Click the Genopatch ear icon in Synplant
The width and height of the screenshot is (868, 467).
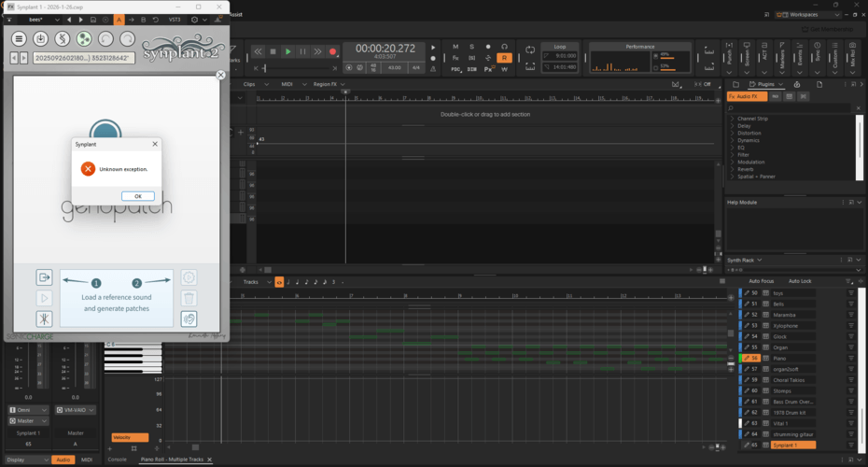tap(189, 318)
